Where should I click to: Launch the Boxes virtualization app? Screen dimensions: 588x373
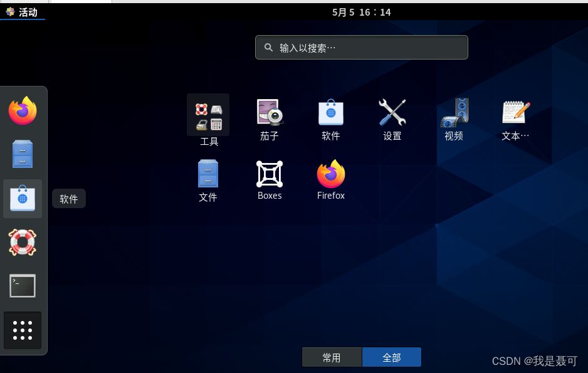pyautogui.click(x=269, y=174)
